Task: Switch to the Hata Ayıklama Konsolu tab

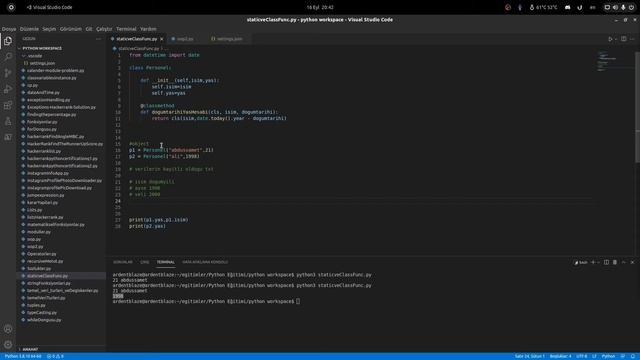Action: (x=205, y=262)
